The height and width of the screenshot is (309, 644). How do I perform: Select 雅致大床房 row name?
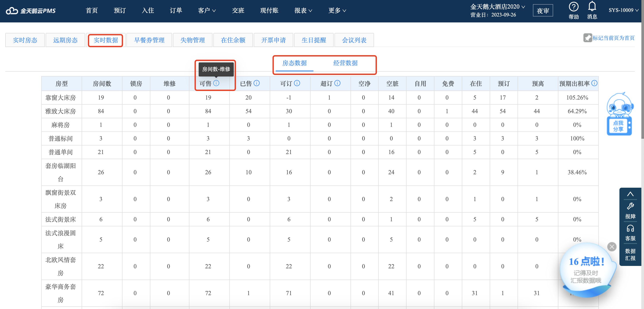[61, 111]
